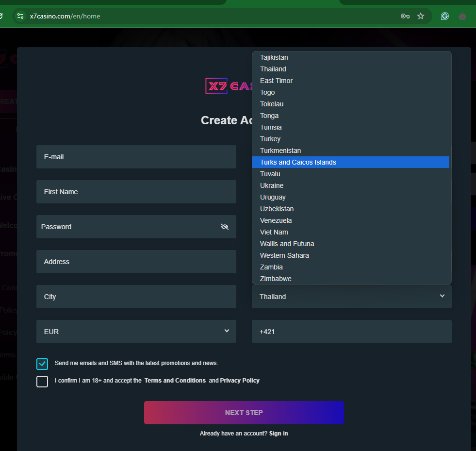Pick Viet Nam from the dropdown list
476x451 pixels.
[x=274, y=232]
